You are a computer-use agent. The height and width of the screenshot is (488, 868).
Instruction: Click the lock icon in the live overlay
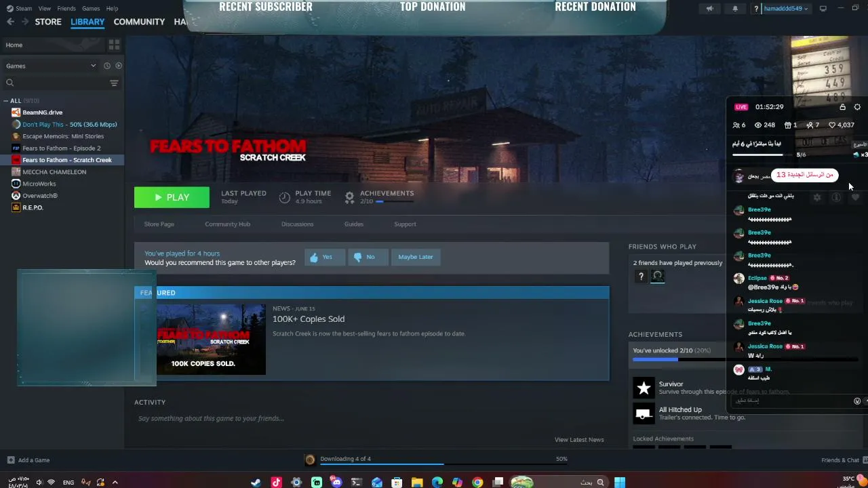[x=842, y=107]
